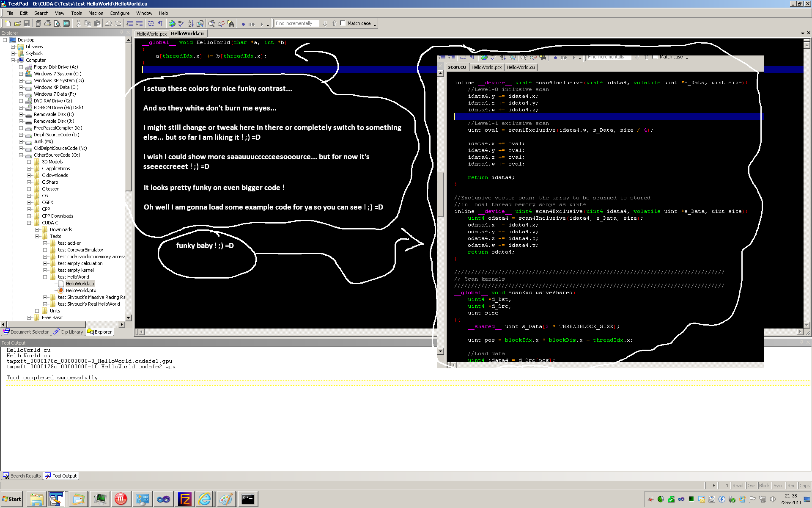Click the New document icon
The width and height of the screenshot is (812, 508).
coord(8,24)
